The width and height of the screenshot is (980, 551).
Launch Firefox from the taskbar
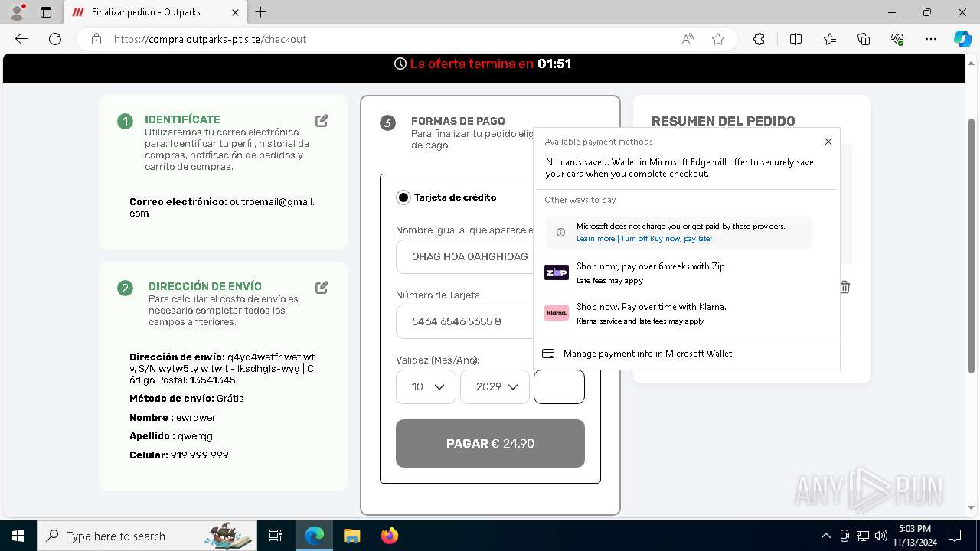(x=389, y=536)
